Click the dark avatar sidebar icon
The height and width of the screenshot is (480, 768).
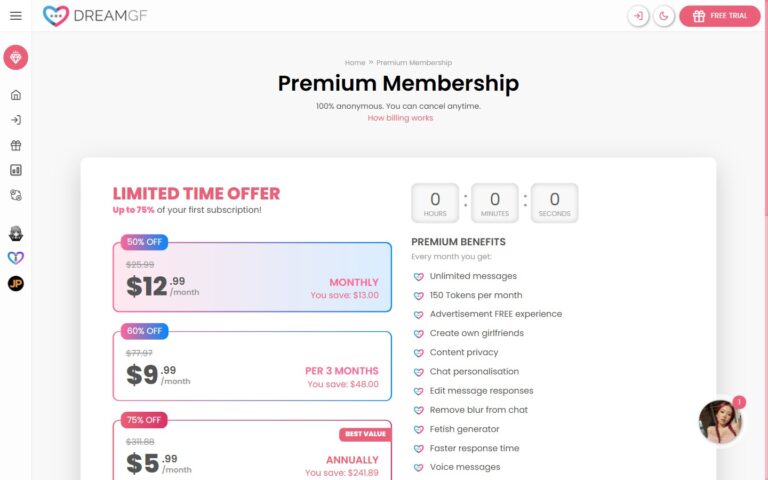[15, 233]
